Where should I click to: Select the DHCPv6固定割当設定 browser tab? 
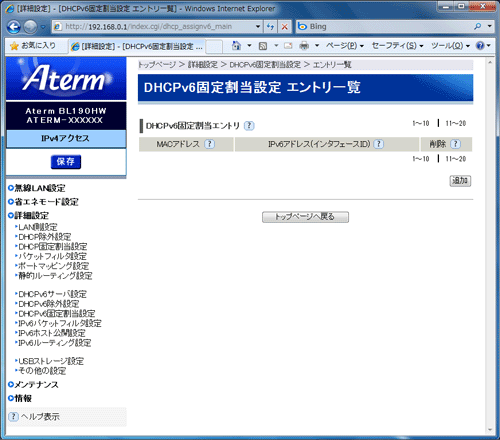click(x=137, y=47)
